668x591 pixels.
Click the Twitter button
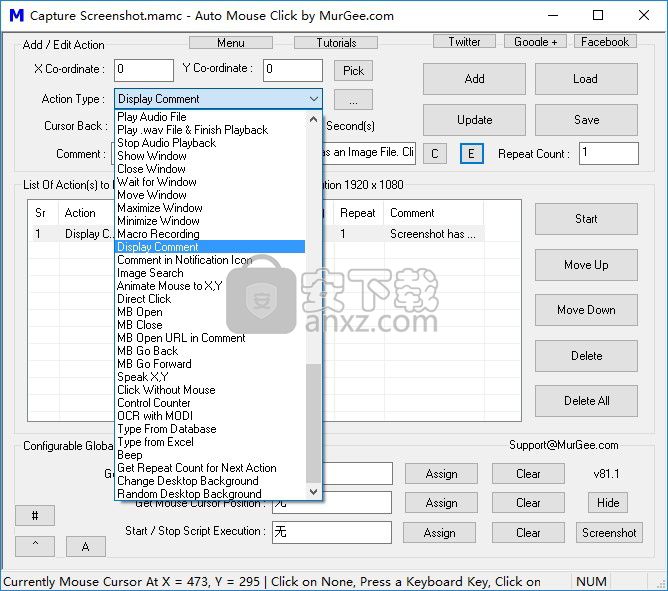pyautogui.click(x=464, y=41)
